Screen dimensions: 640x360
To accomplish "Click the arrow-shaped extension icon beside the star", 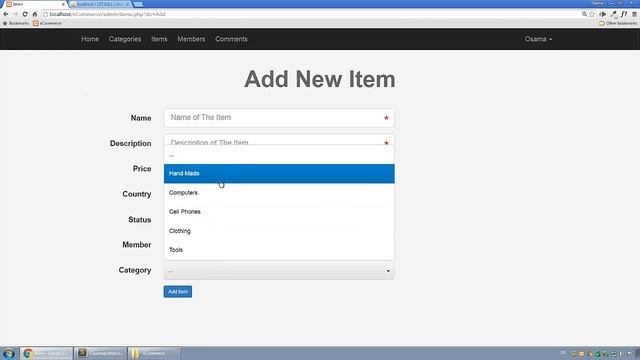I will coord(602,14).
